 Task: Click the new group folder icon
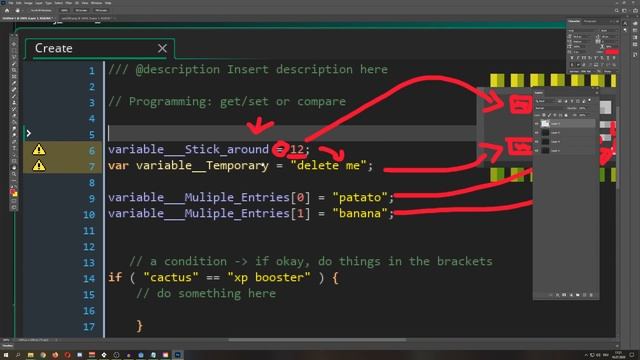578,295
